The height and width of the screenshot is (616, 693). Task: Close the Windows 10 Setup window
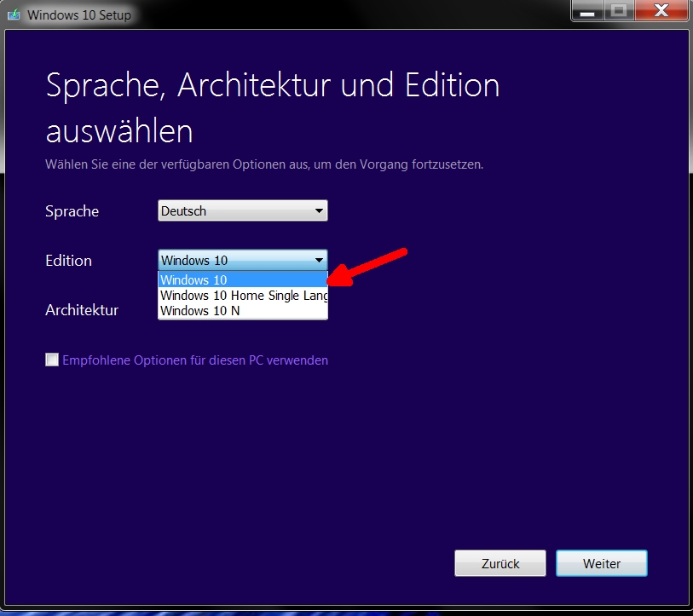pyautogui.click(x=661, y=11)
